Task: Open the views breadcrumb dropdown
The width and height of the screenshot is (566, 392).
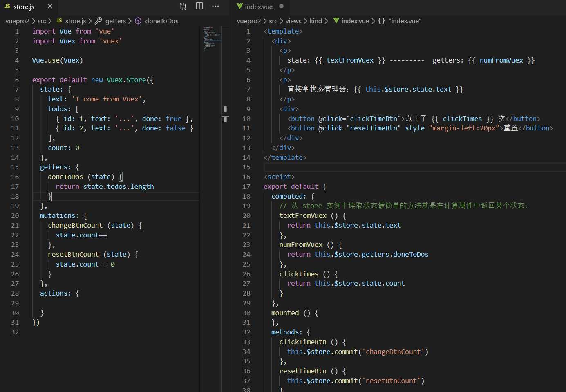Action: [x=293, y=21]
